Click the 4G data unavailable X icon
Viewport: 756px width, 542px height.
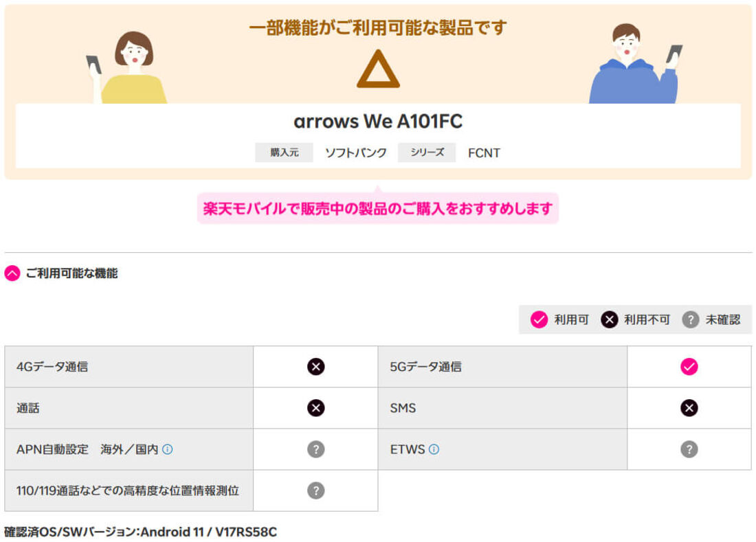click(315, 367)
